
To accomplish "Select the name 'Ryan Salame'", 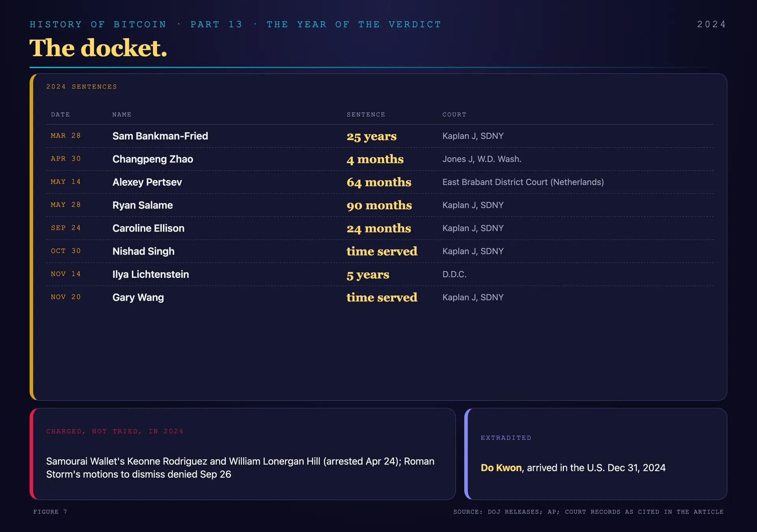I will coord(142,205).
